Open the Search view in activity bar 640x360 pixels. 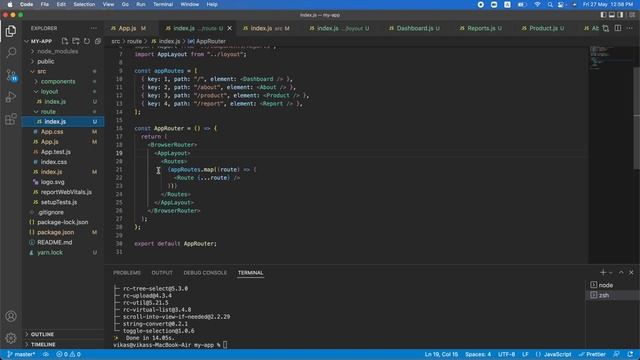(11, 53)
